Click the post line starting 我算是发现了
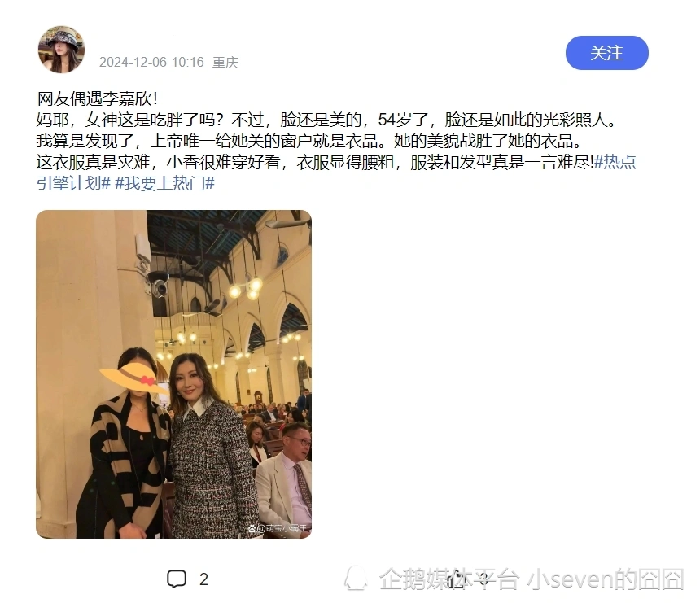Screen dimensions: 700x603 [x=310, y=141]
